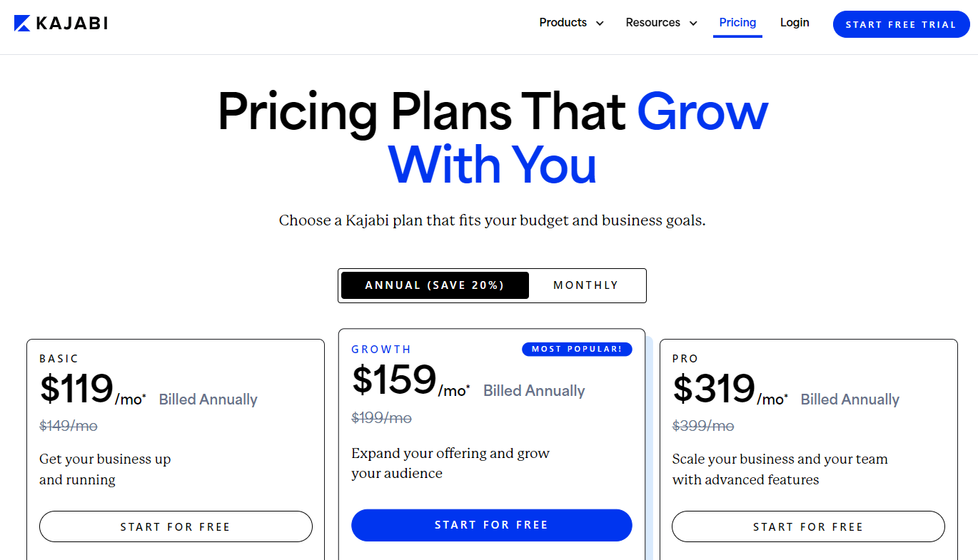This screenshot has height=560, width=978.
Task: Go to the Pricing nav tab
Action: click(737, 23)
